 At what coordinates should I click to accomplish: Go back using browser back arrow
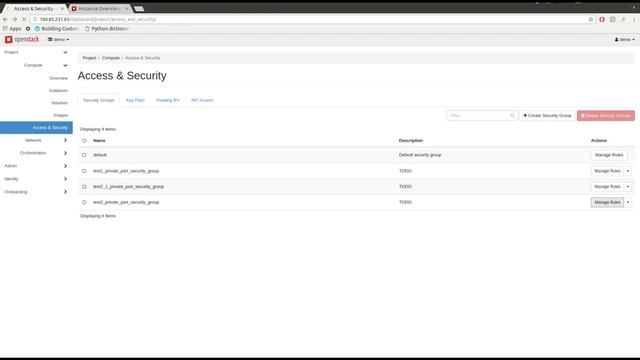pos(5,19)
